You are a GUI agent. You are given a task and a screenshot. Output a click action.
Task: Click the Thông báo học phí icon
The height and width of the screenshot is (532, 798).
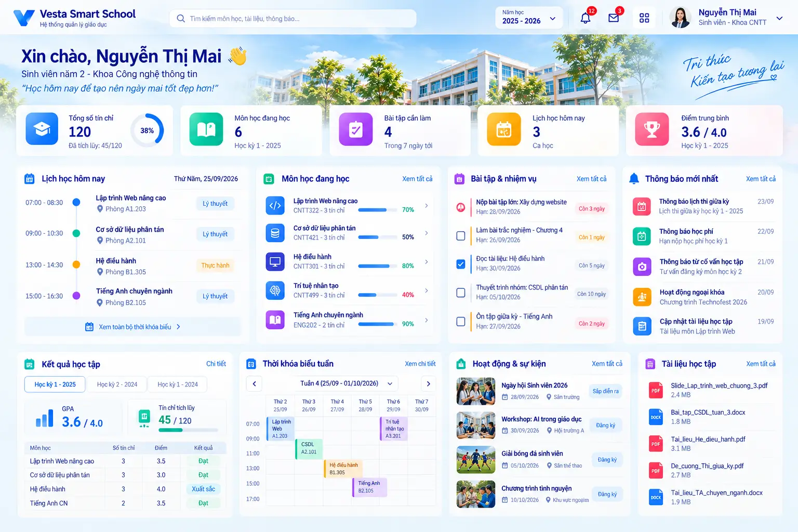[x=642, y=236]
